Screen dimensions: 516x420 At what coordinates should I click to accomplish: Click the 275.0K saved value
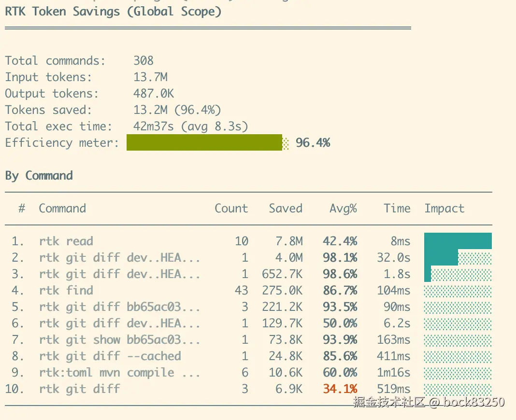(x=282, y=291)
